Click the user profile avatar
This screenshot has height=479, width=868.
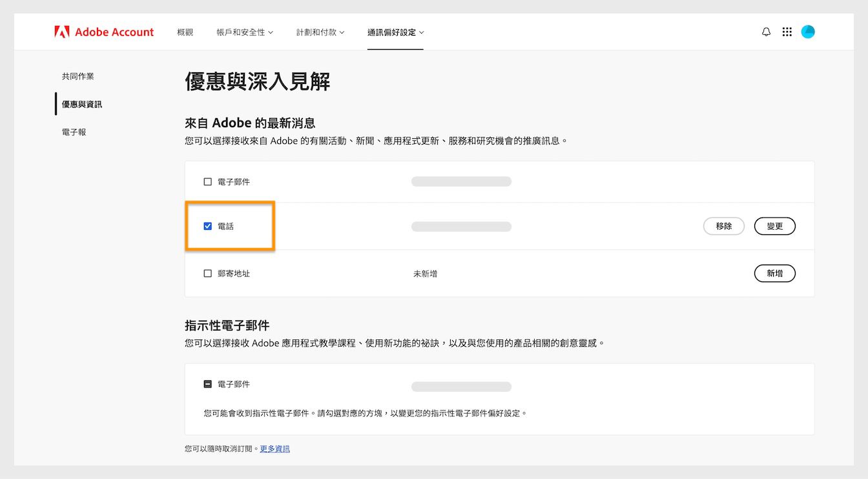point(807,31)
